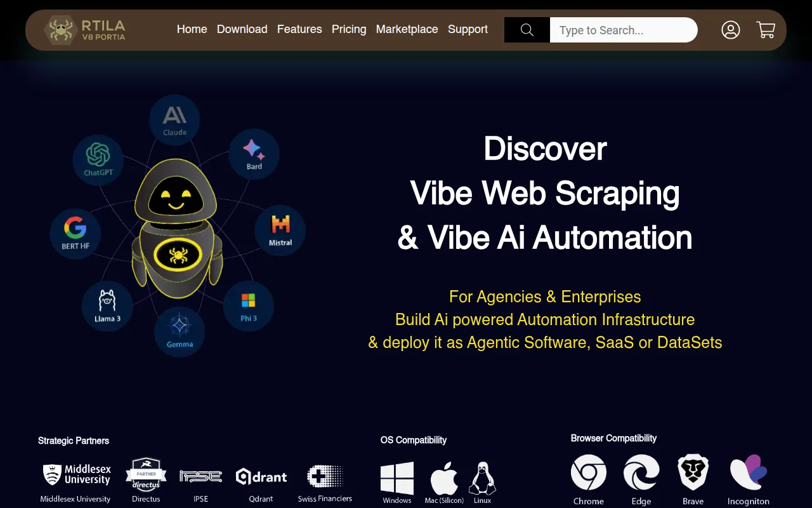812x508 pixels.
Task: Open the Support menu item
Action: [x=468, y=29]
